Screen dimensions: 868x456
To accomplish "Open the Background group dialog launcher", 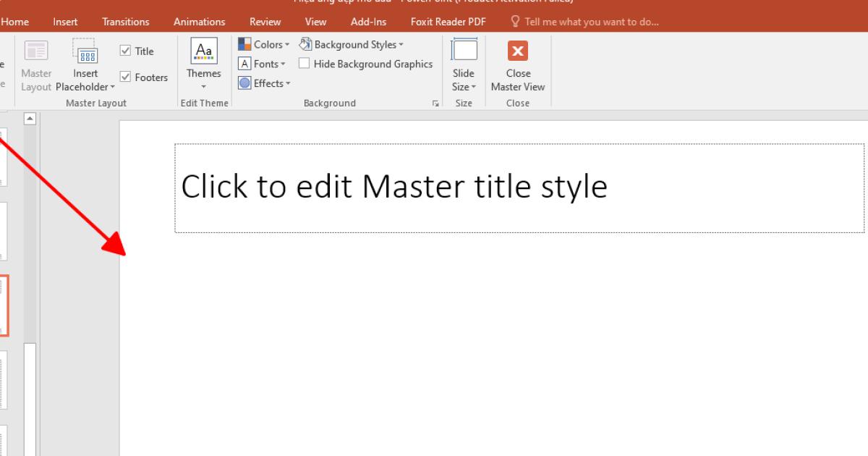I will [x=435, y=103].
